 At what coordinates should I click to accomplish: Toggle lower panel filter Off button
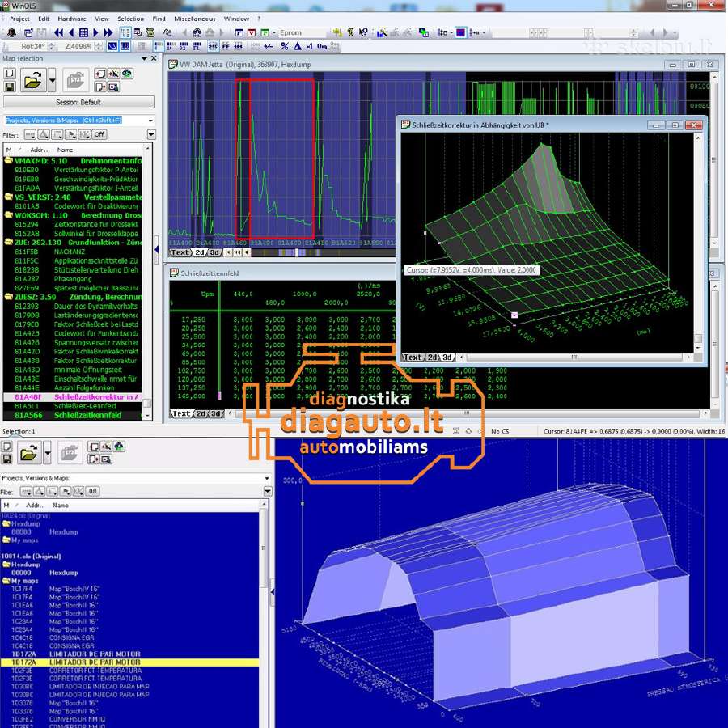pos(93,491)
